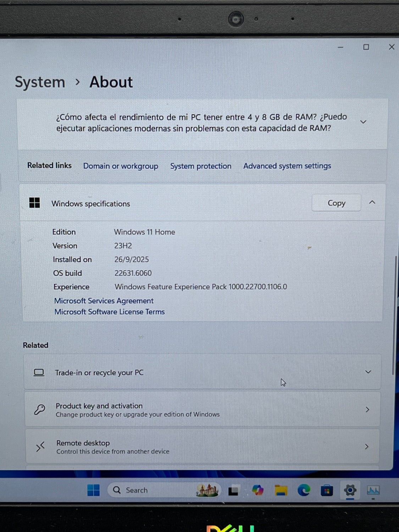The height and width of the screenshot is (532, 399).
Task: Launch Microsoft Edge browser
Action: 304,491
